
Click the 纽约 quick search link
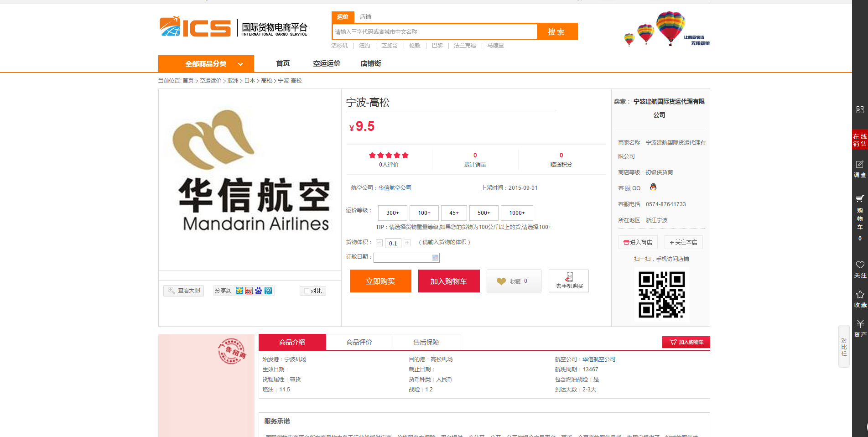tap(364, 46)
